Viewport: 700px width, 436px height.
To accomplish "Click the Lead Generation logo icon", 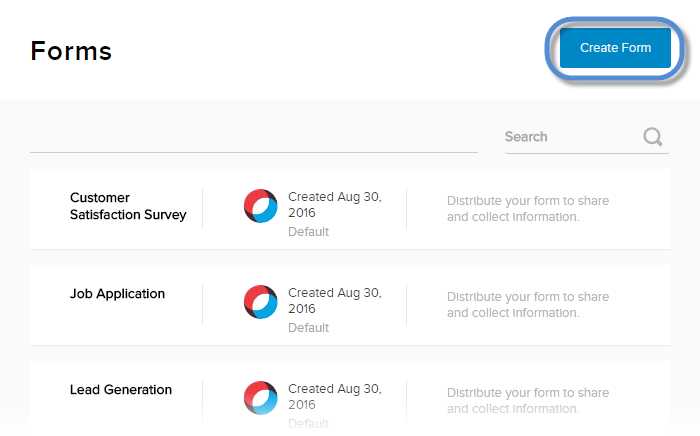I will 260,398.
